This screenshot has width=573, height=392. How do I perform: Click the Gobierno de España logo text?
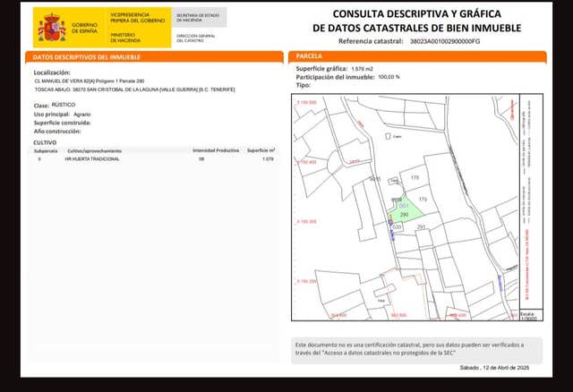click(83, 28)
